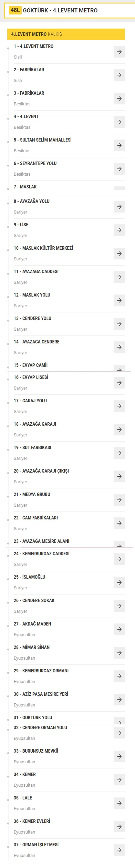Click the arrow next to MASLAK KÜLTÜR MERKEZİ
Screen dimensions: 135x868
(x=119, y=254)
